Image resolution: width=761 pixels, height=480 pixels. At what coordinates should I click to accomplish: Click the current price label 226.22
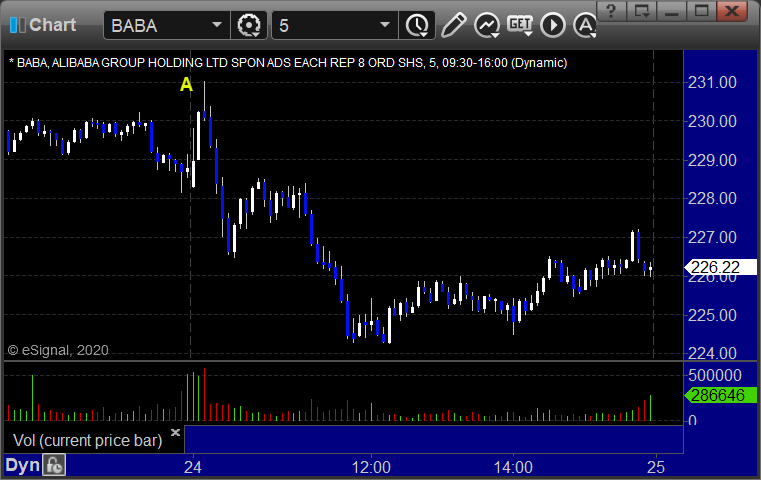(721, 267)
